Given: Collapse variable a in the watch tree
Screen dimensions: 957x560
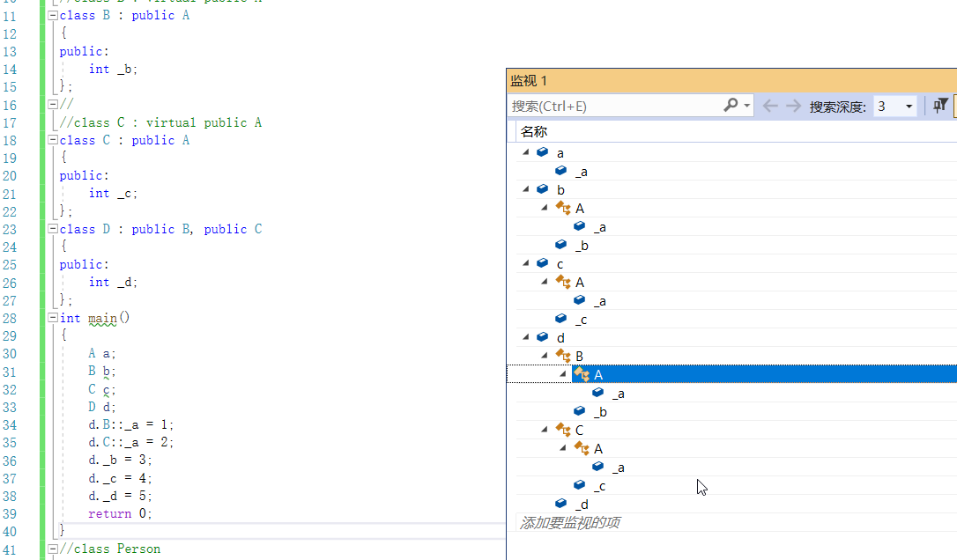Looking at the screenshot, I should [525, 152].
